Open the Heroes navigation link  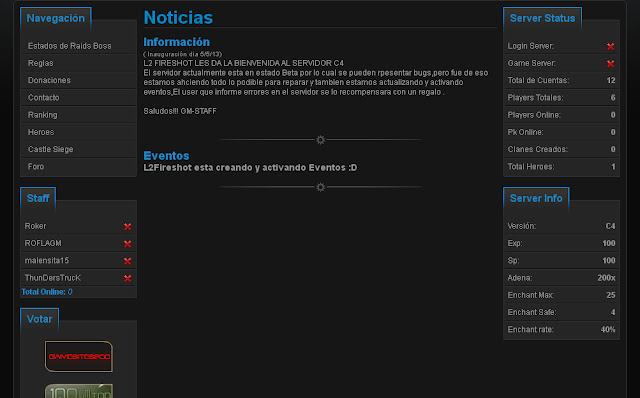click(41, 132)
